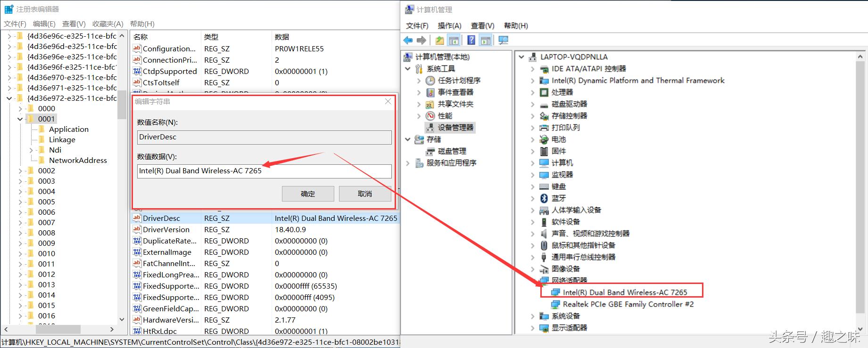Select the 图像设备 imaging category
Image resolution: width=868 pixels, height=348 pixels.
[566, 269]
